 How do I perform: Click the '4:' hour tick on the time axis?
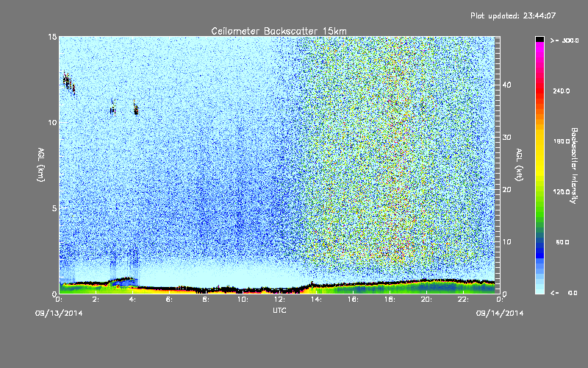tap(133, 300)
